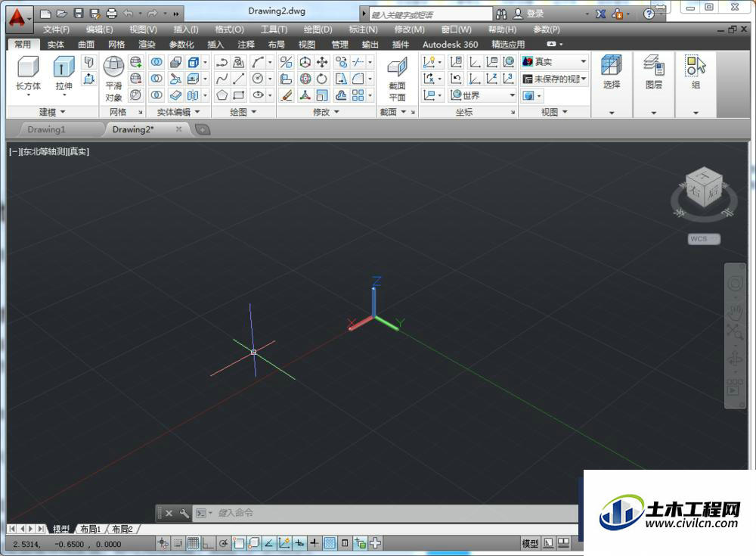Click the 3-point UCS icon
This screenshot has width=756, height=556.
click(508, 78)
